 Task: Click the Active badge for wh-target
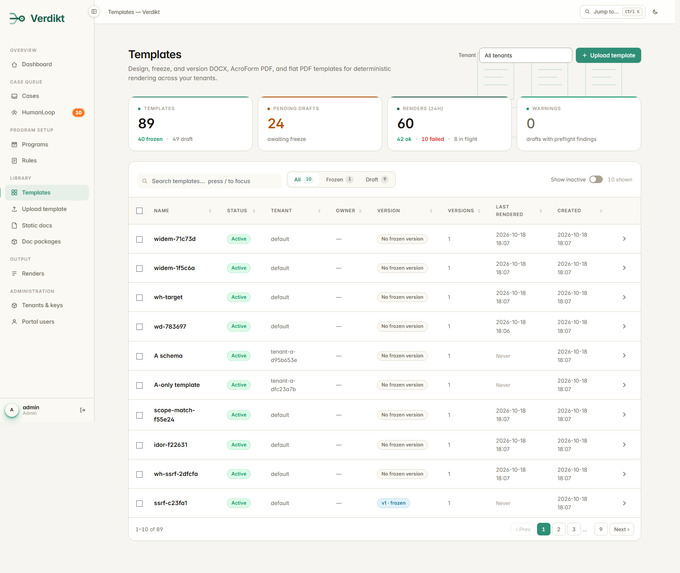click(239, 297)
